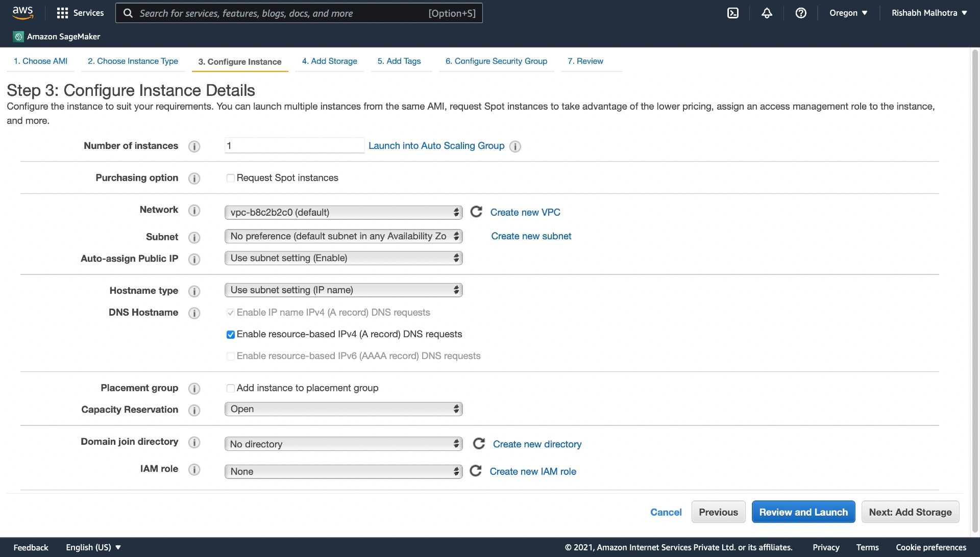
Task: Show info for Placement group
Action: [194, 389]
